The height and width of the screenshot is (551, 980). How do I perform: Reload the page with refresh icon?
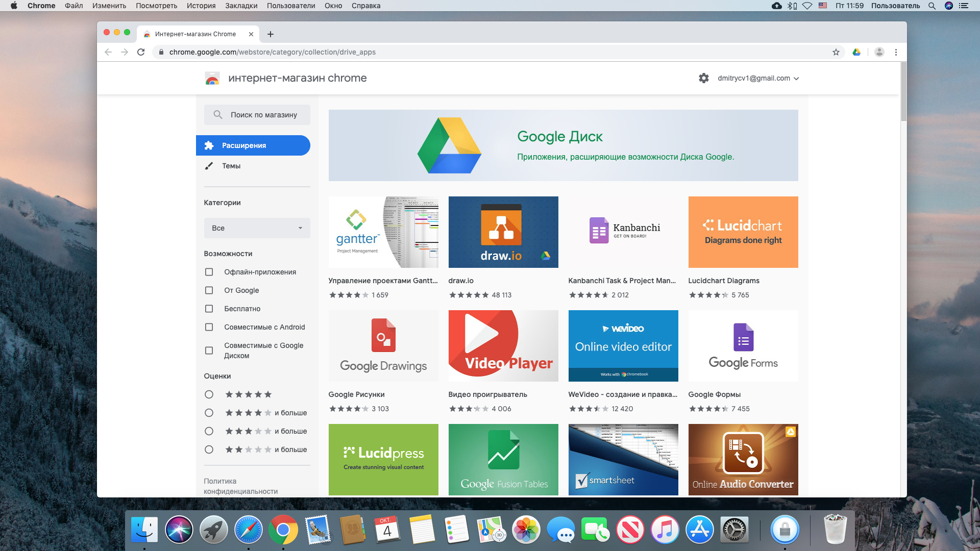point(141,52)
